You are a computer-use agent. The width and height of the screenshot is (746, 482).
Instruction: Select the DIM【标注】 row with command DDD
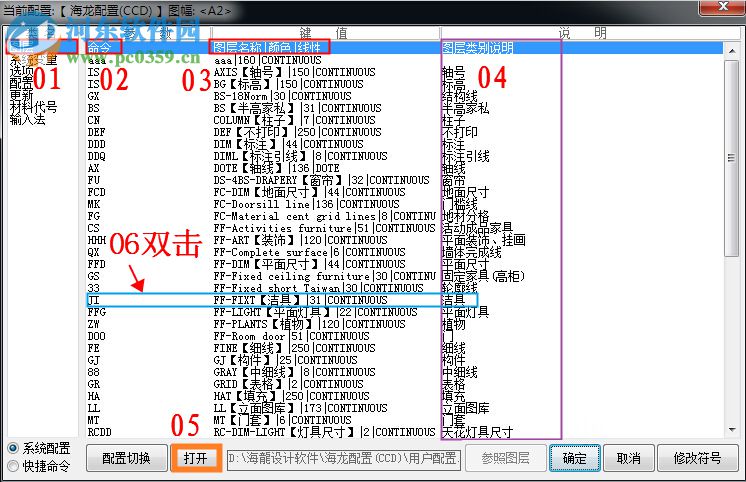pyautogui.click(x=404, y=144)
